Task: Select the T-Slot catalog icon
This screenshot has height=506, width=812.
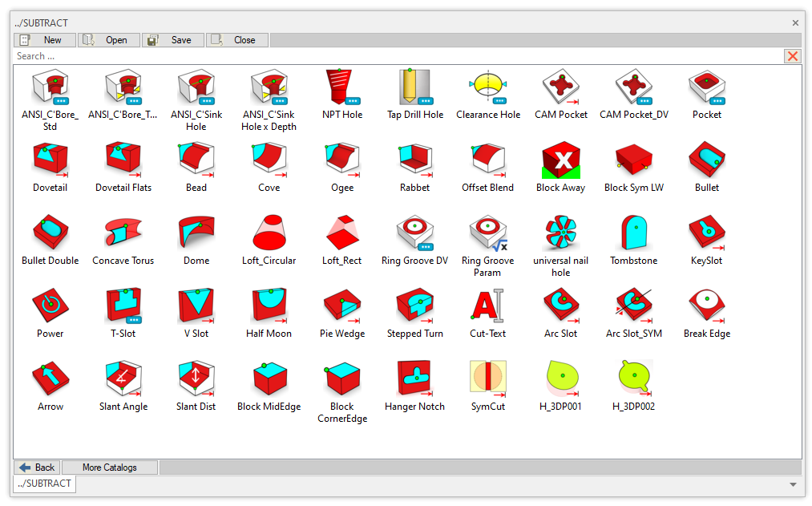Action: pyautogui.click(x=123, y=306)
